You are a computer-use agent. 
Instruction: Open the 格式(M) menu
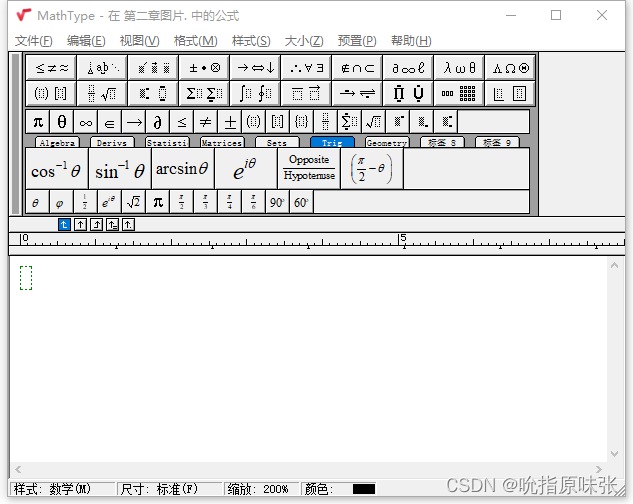pyautogui.click(x=195, y=41)
